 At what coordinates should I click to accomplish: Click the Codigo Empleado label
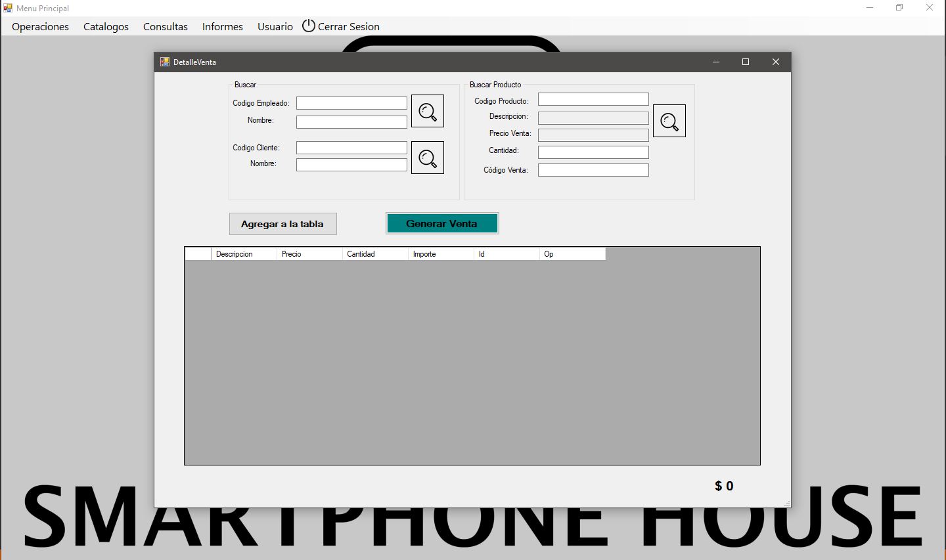pyautogui.click(x=261, y=103)
